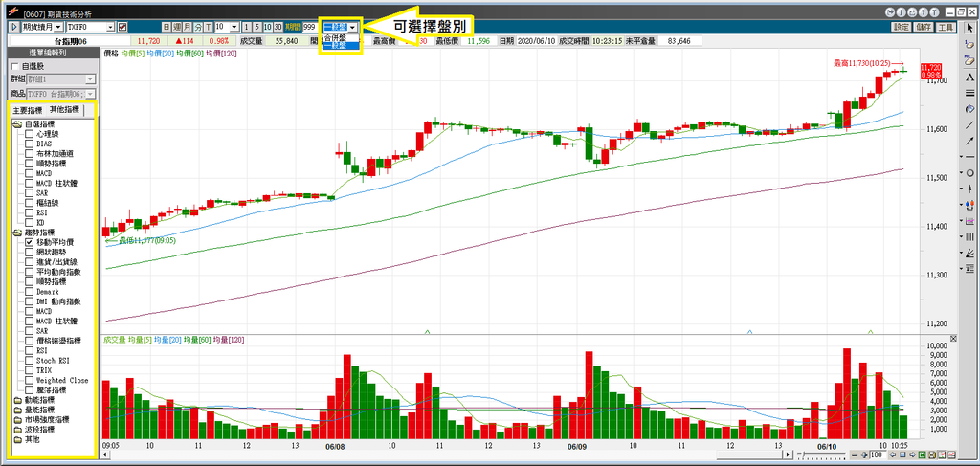Image resolution: width=980 pixels, height=466 pixels.
Task: Click the round help question-mark icon
Action: 924,12
